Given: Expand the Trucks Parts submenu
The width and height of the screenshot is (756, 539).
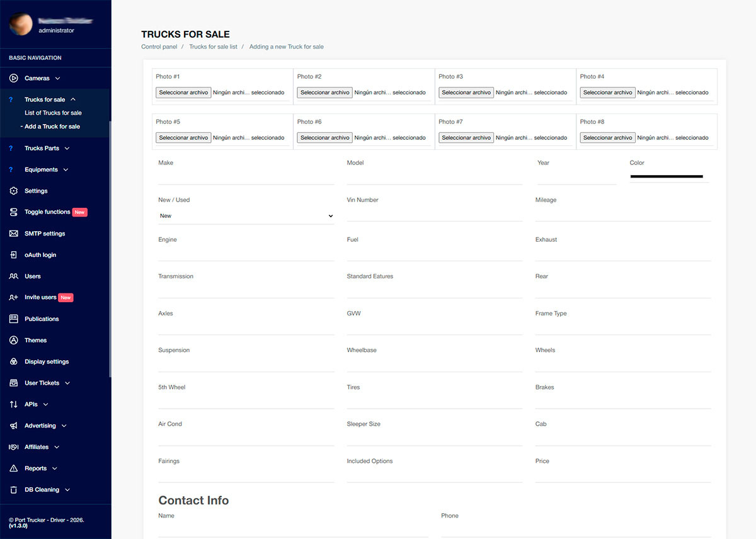Looking at the screenshot, I should click(47, 149).
